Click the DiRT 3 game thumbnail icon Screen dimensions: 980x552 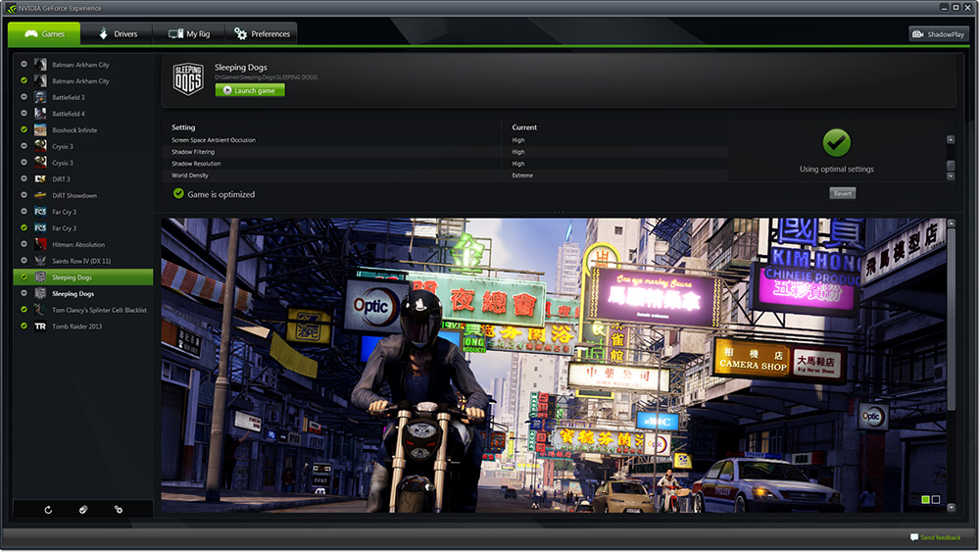pyautogui.click(x=40, y=178)
